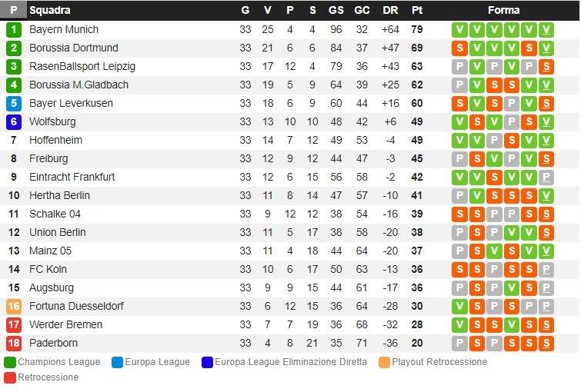581x392 pixels.
Task: Click Werder Bremen's first form result icon
Action: point(459,325)
